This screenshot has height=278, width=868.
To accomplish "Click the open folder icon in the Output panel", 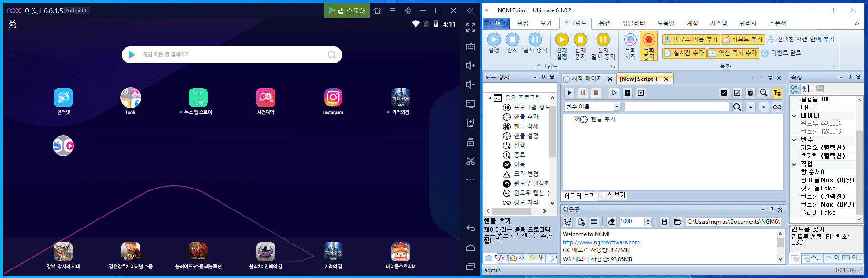I will 678,221.
